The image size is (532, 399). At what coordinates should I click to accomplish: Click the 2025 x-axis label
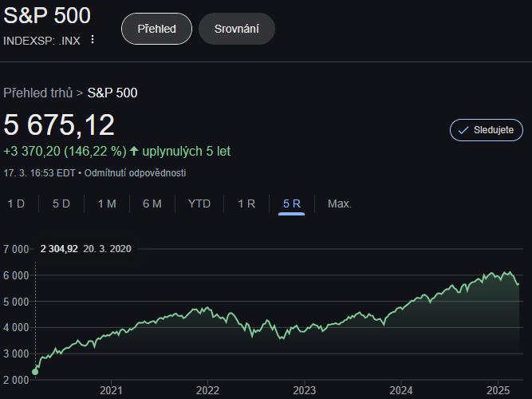tap(498, 390)
